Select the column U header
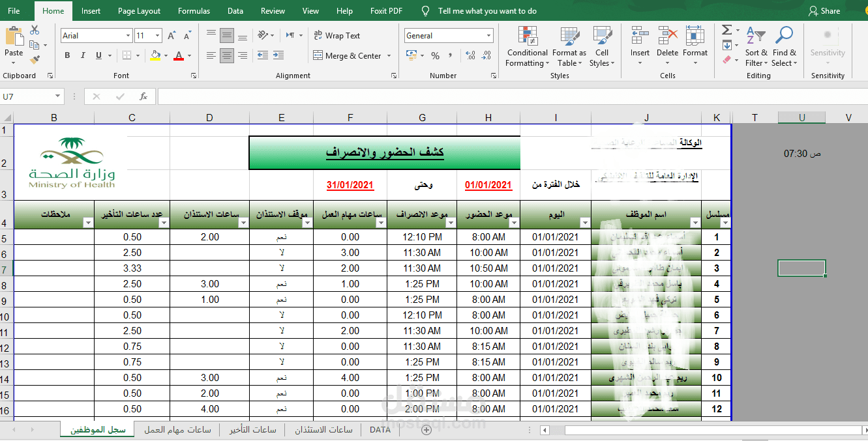The image size is (868, 441). (x=801, y=117)
